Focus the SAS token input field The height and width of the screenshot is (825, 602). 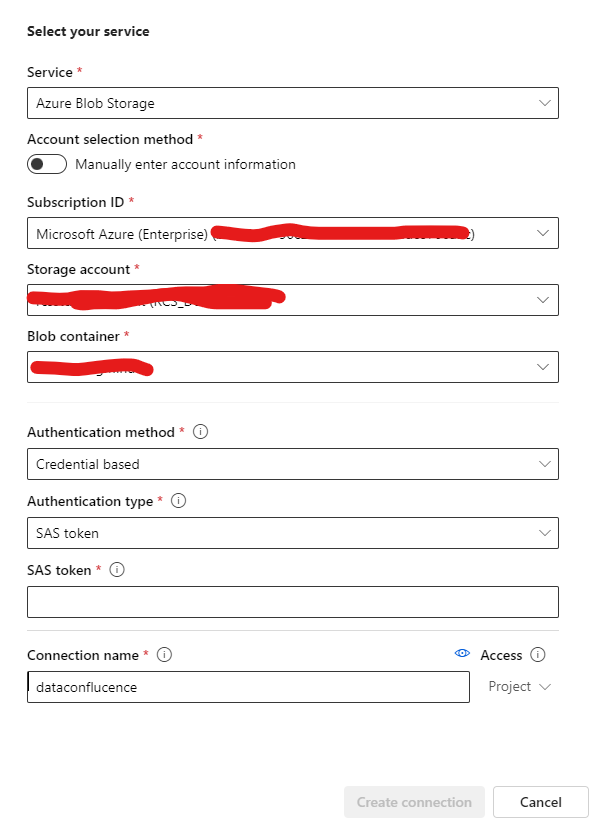293,602
